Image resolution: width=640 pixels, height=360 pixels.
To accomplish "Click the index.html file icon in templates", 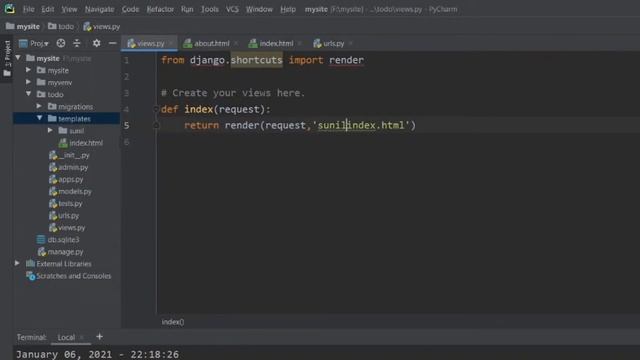I will (x=63, y=143).
